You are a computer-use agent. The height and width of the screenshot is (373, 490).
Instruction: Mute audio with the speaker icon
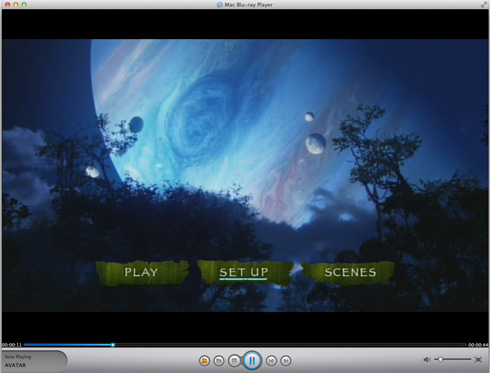(427, 359)
